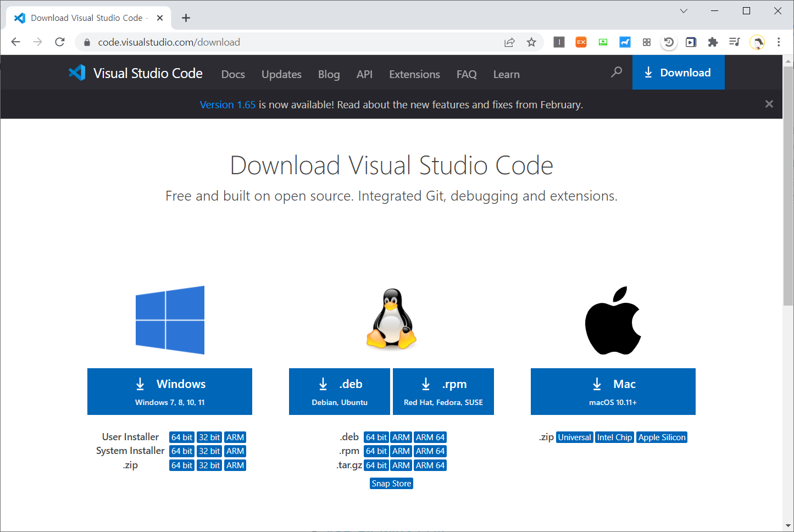The width and height of the screenshot is (794, 532).
Task: Select Linux .deb 64 bit
Action: (376, 437)
